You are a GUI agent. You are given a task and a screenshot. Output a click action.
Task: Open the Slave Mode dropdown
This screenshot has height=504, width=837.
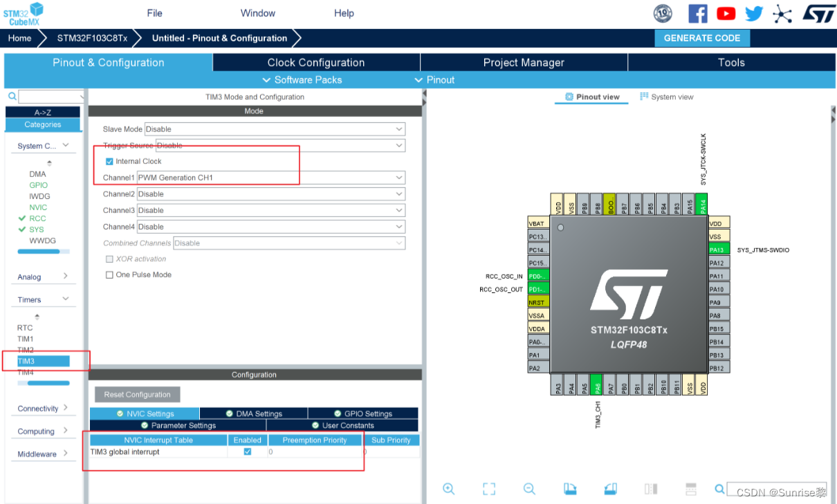click(x=275, y=129)
